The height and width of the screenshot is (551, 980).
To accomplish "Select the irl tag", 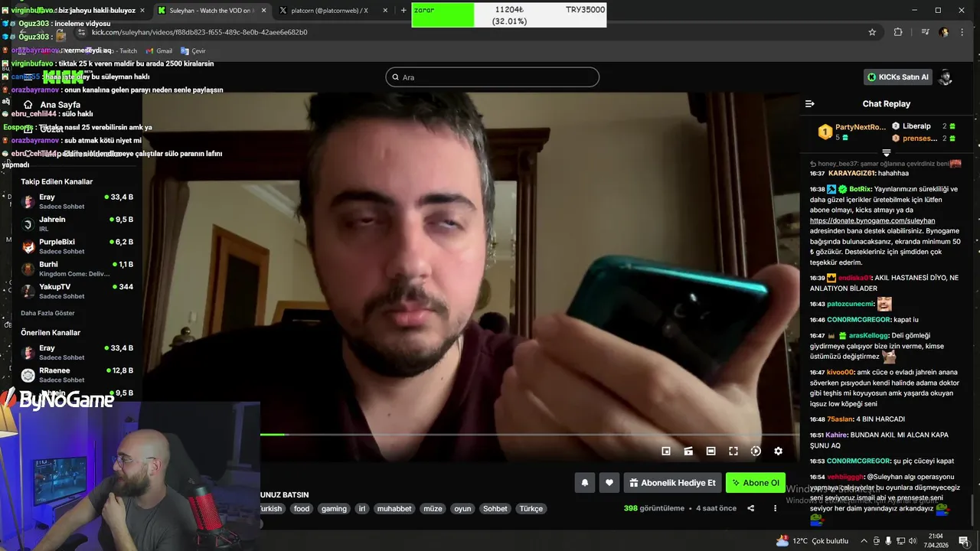I will [x=362, y=509].
